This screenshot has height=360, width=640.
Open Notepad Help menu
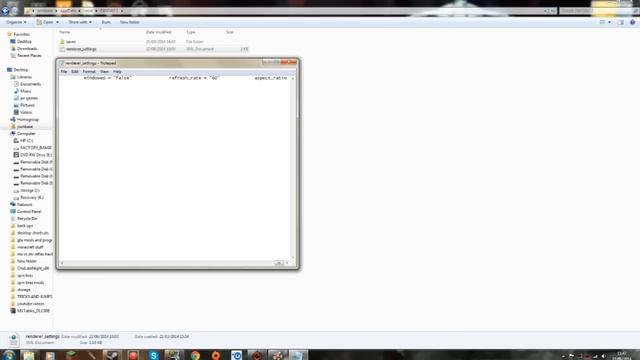117,71
